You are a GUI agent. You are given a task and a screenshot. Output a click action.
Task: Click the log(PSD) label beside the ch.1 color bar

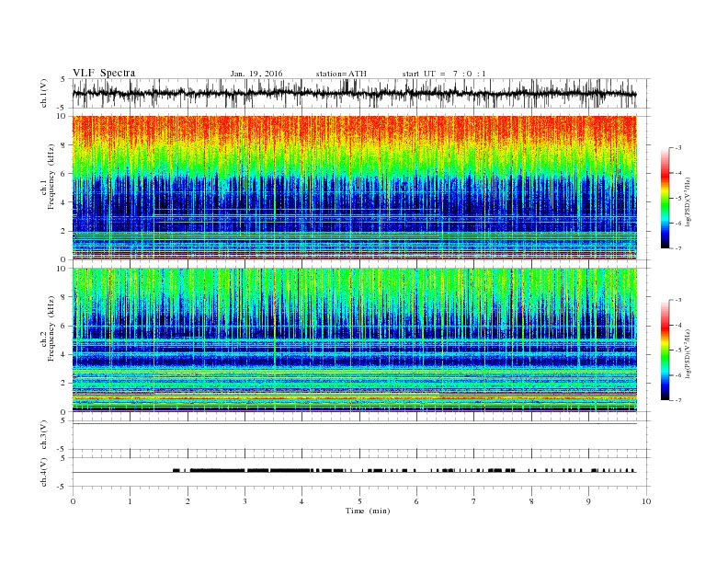point(688,201)
